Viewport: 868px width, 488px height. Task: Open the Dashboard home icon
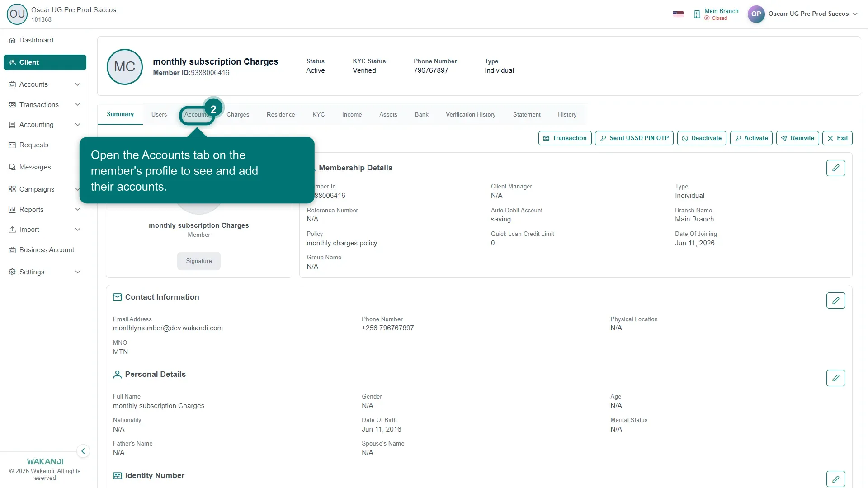click(x=12, y=41)
